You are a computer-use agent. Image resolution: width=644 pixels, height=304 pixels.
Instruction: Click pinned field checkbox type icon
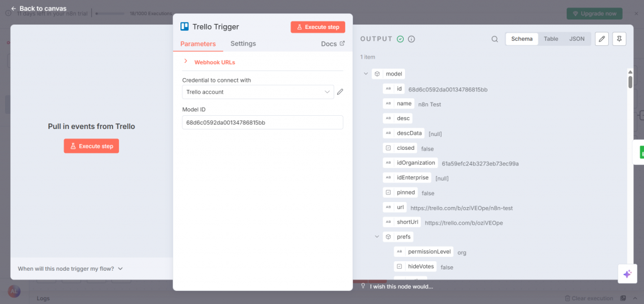tap(388, 192)
